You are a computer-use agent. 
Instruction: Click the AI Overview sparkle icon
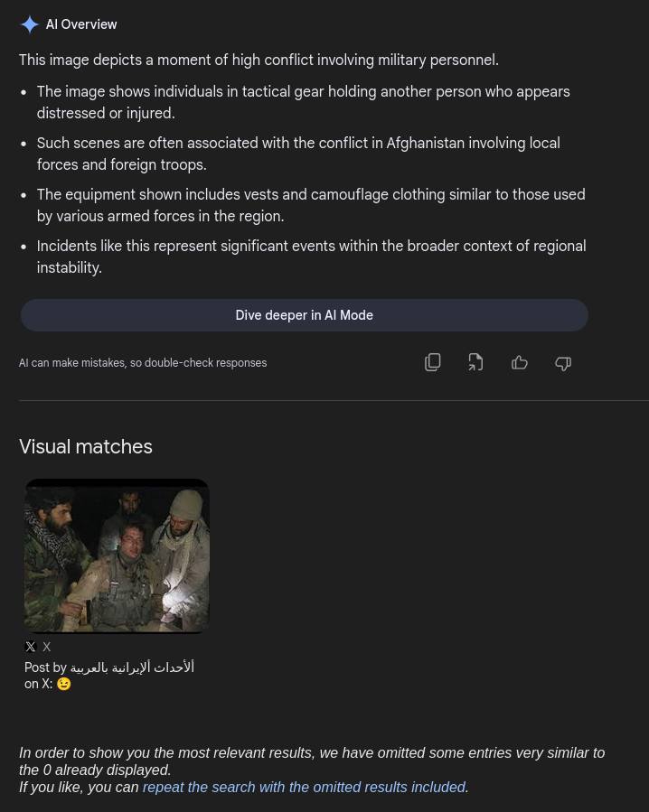coord(30,24)
